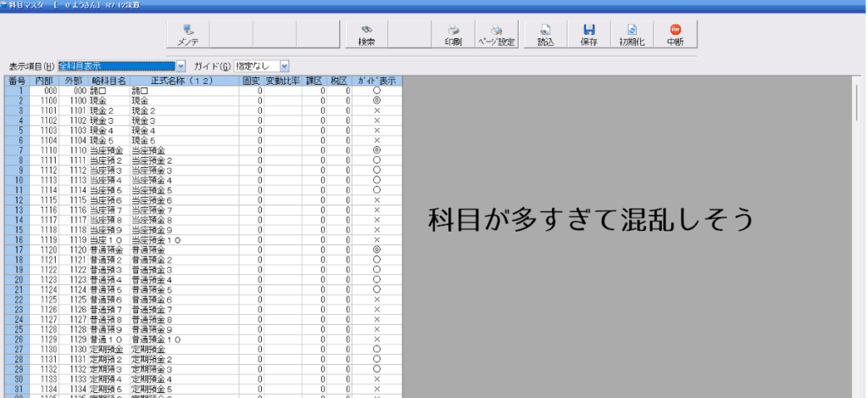Open the 検索 search tool

(x=366, y=34)
